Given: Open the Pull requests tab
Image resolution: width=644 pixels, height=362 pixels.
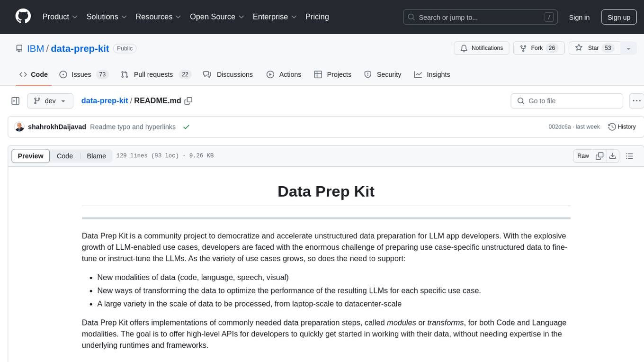Looking at the screenshot, I should [x=155, y=74].
